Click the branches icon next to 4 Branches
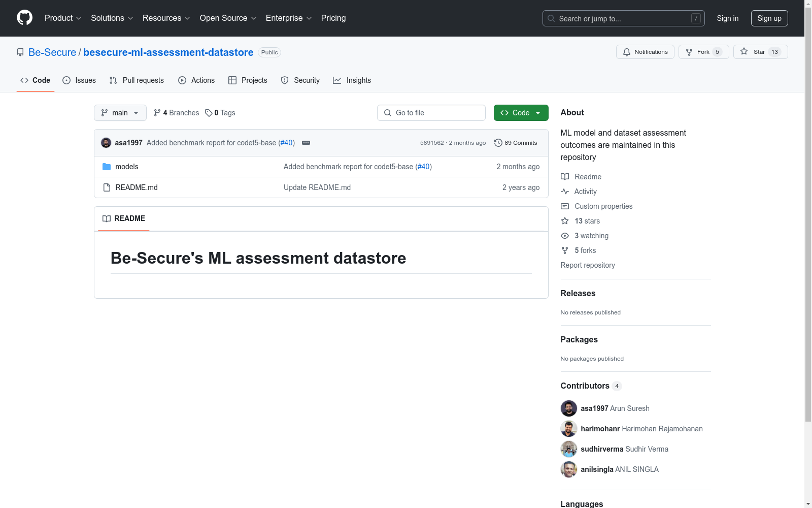812x508 pixels. pos(157,113)
